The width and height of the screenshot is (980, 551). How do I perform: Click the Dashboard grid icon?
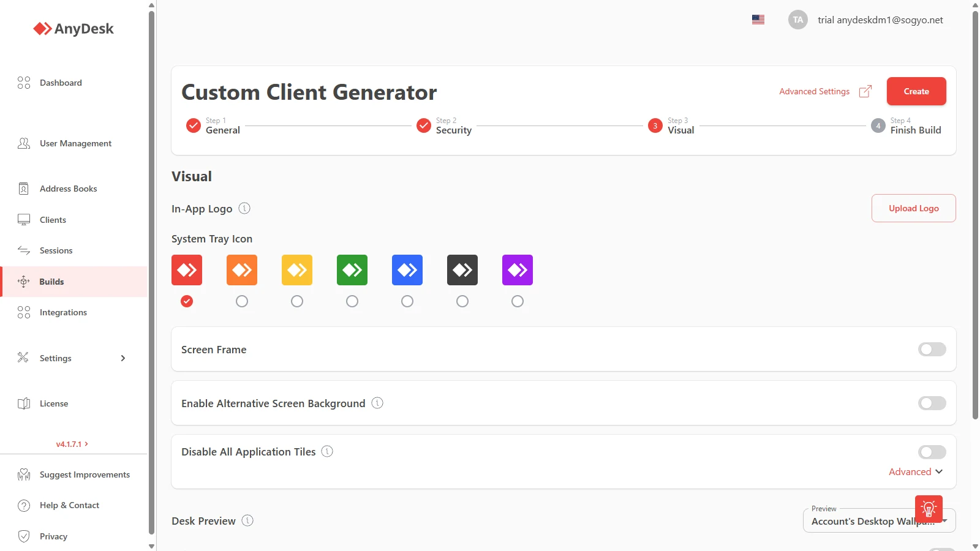pyautogui.click(x=24, y=83)
